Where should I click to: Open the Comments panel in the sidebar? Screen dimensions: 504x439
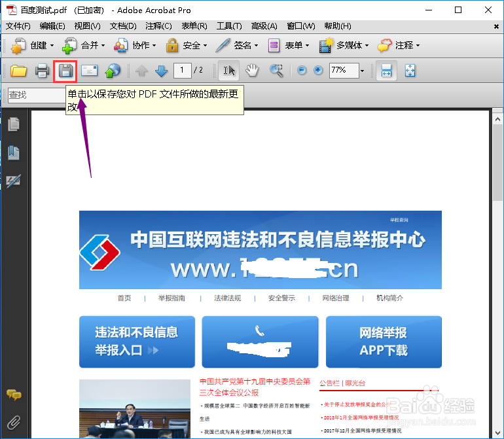[14, 395]
